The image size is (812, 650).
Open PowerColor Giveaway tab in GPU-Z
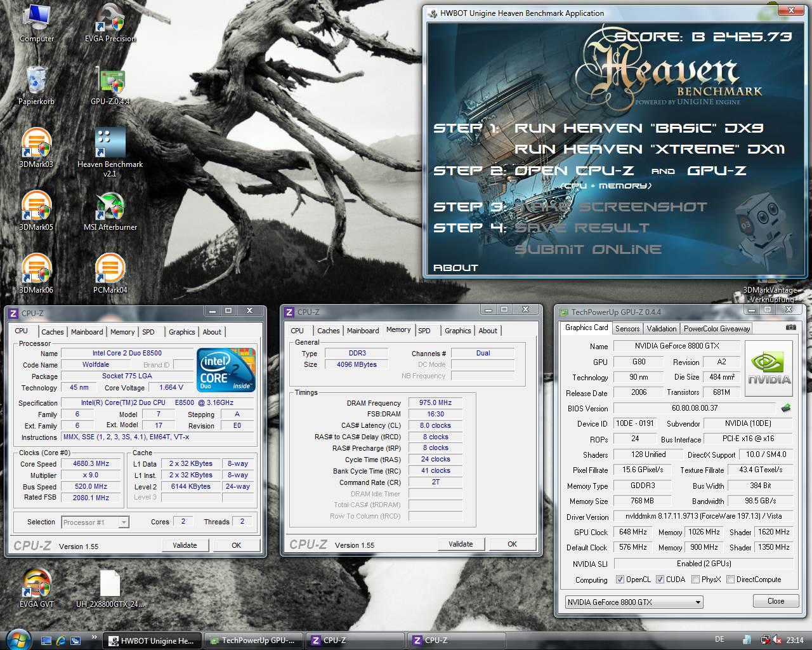click(x=717, y=329)
